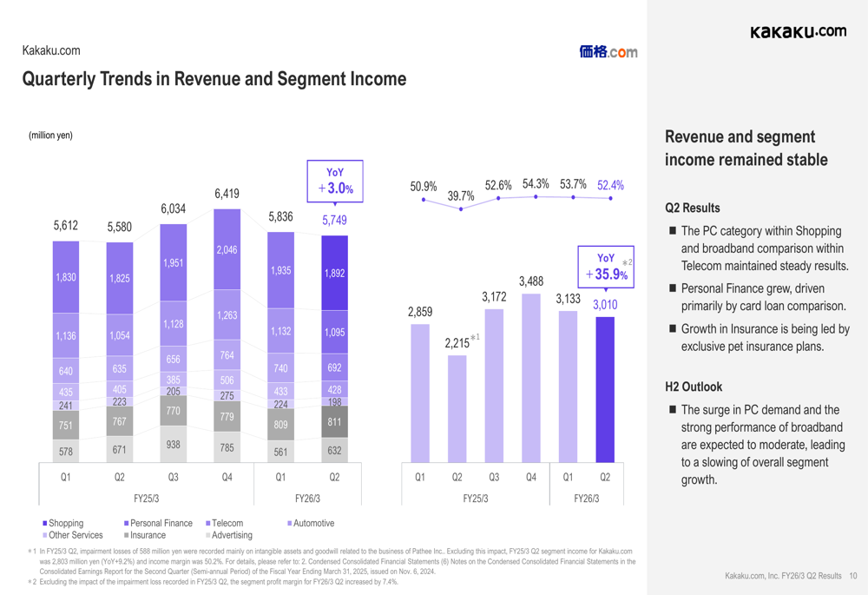
Task: Click the Automotive legend marker
Action: pyautogui.click(x=290, y=524)
